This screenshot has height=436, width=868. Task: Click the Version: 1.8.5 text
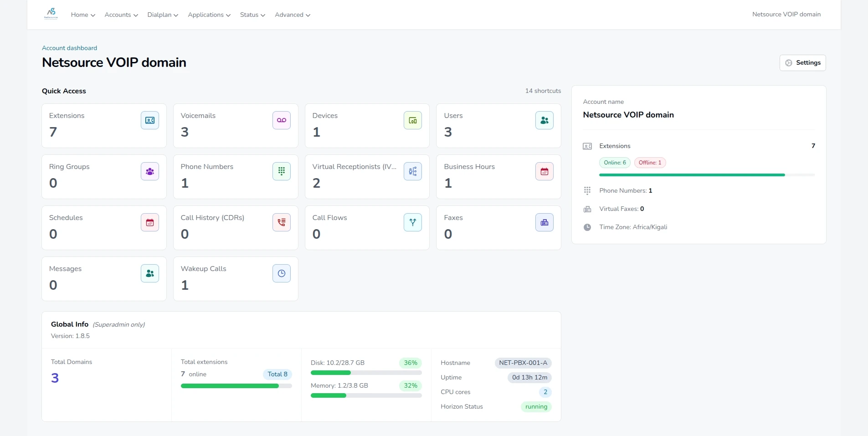(x=70, y=336)
